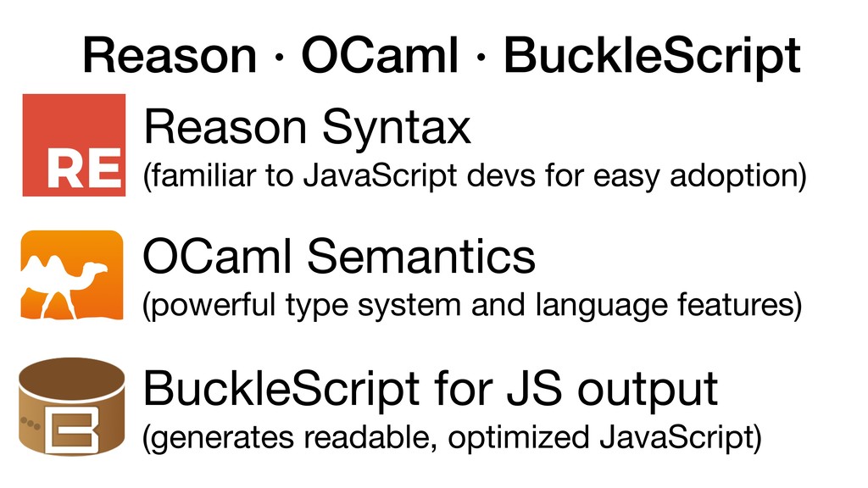Select the white RE letters in logo
Image resolution: width=868 pixels, height=488 pixels.
point(84,169)
